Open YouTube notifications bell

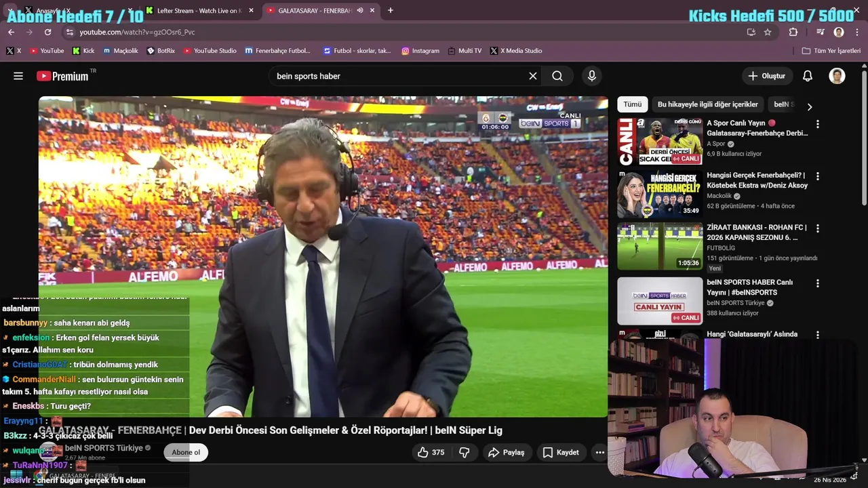click(808, 76)
